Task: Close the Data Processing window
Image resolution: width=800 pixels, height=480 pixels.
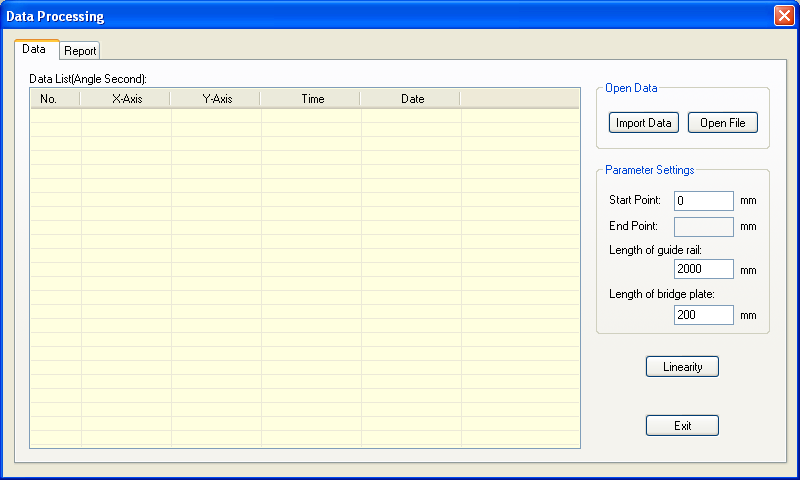Action: [x=783, y=16]
